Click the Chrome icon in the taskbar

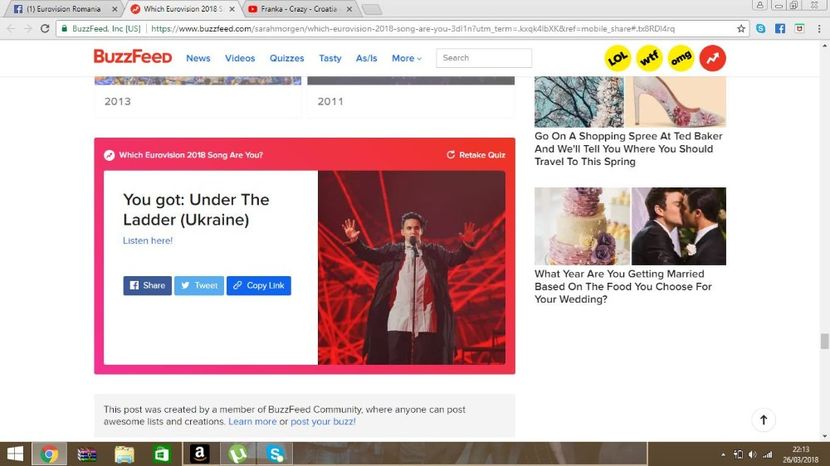pos(50,454)
